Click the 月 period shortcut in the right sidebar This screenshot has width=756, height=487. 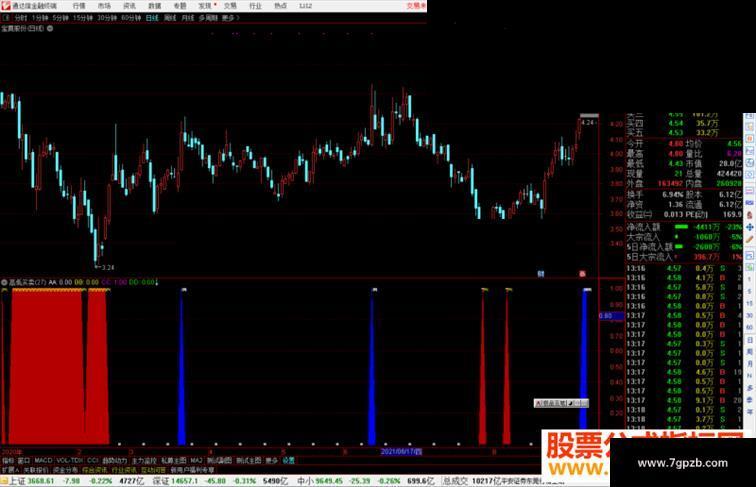(x=750, y=364)
